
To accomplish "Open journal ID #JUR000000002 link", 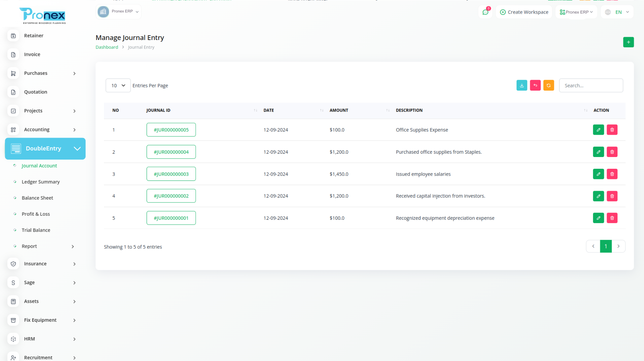I will click(x=171, y=196).
